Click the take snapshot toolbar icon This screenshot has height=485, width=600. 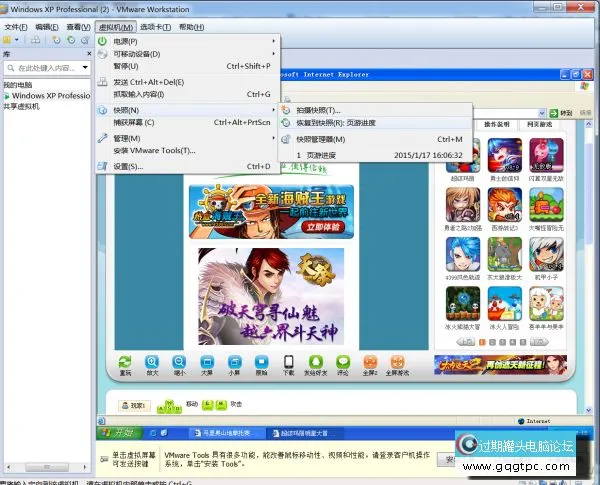[57, 40]
